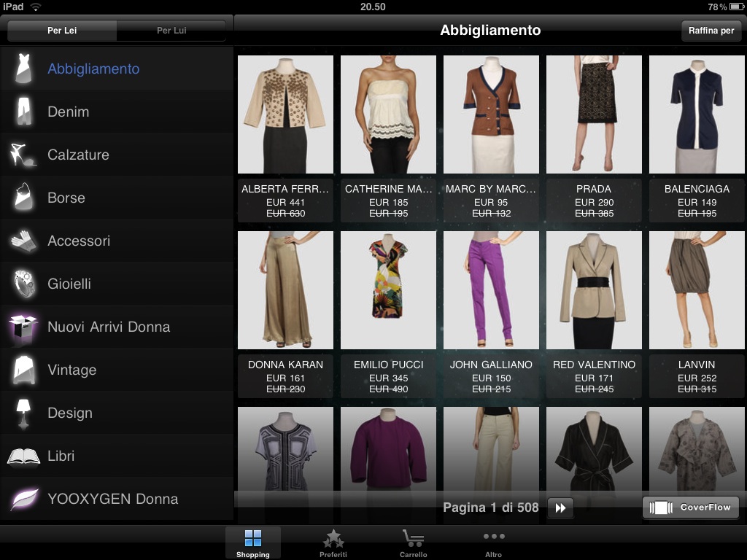This screenshot has width=747, height=560.
Task: View the Catherine Malandrino white top photo
Action: tap(388, 114)
